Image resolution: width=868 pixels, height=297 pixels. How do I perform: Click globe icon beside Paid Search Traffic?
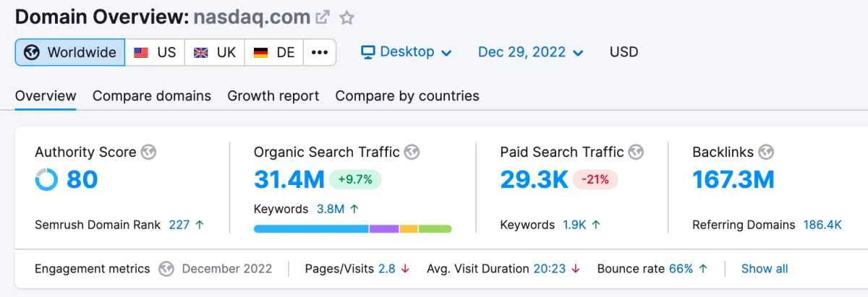[x=637, y=152]
